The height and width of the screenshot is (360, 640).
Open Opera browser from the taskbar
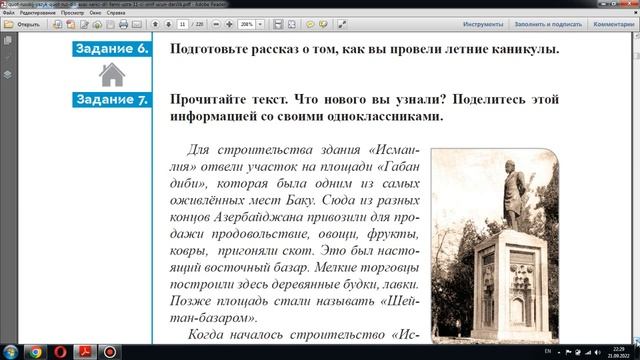coord(60,352)
